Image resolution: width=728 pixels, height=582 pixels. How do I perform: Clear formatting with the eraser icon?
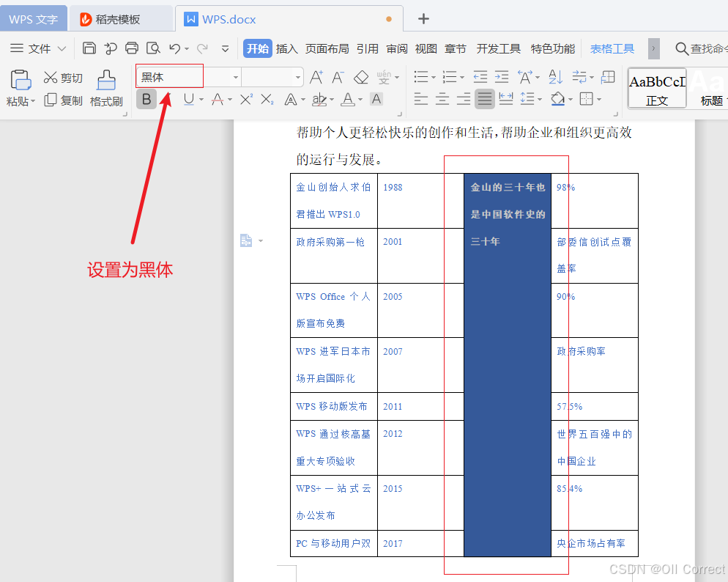pyautogui.click(x=361, y=77)
